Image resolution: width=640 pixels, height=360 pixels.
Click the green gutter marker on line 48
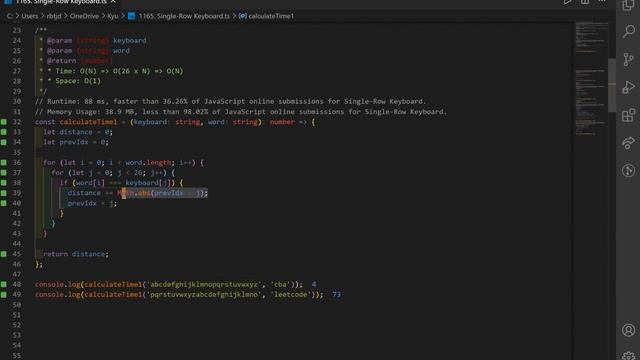pos(4,284)
